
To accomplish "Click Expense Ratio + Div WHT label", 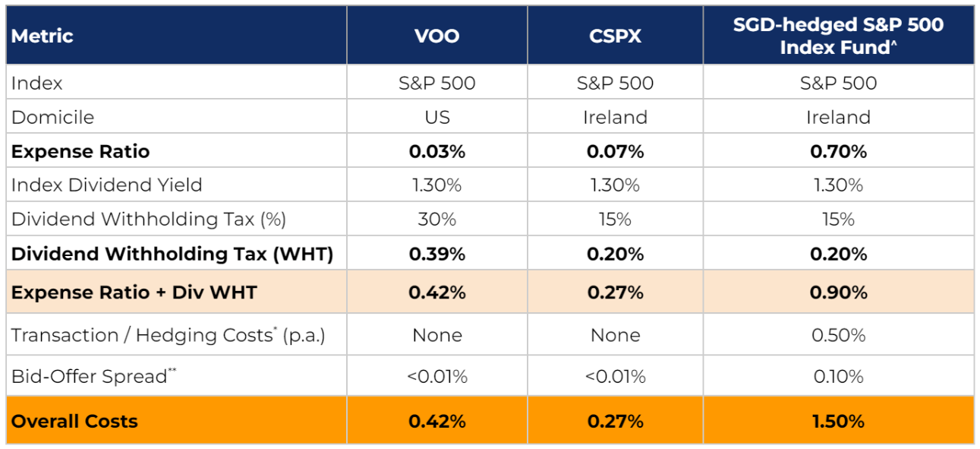I will [x=134, y=292].
